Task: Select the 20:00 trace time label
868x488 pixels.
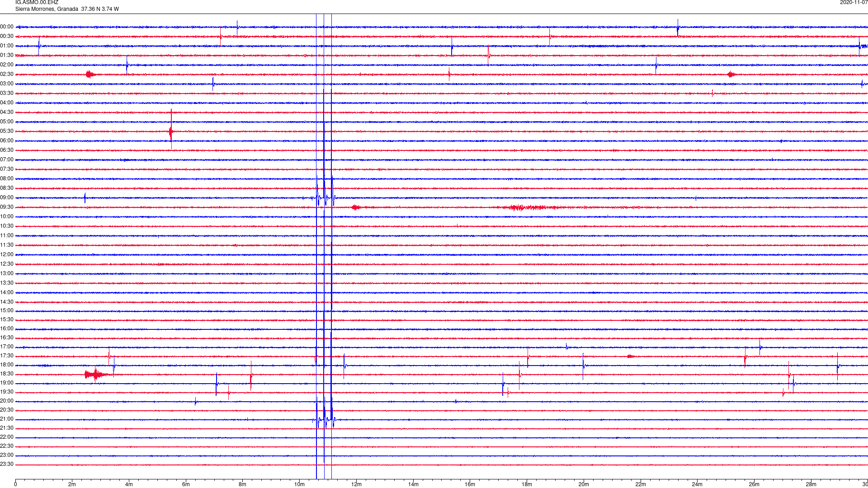Action: click(x=7, y=401)
